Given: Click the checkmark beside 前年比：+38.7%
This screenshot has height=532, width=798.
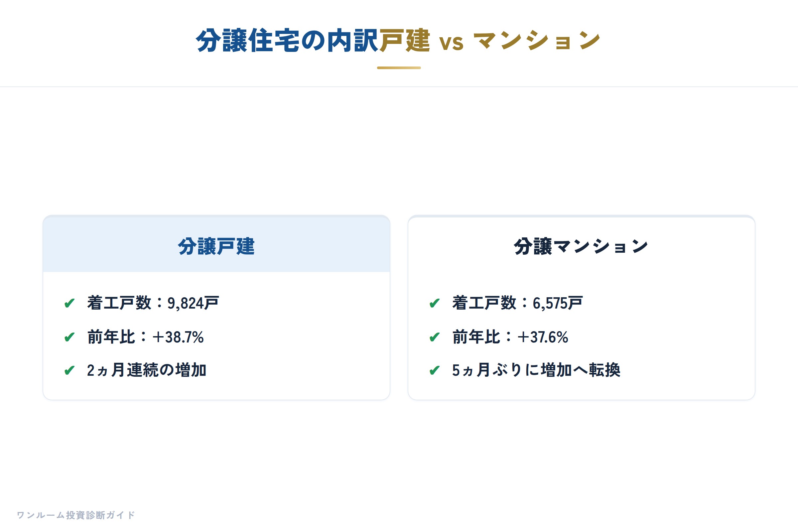Looking at the screenshot, I should click(x=69, y=337).
